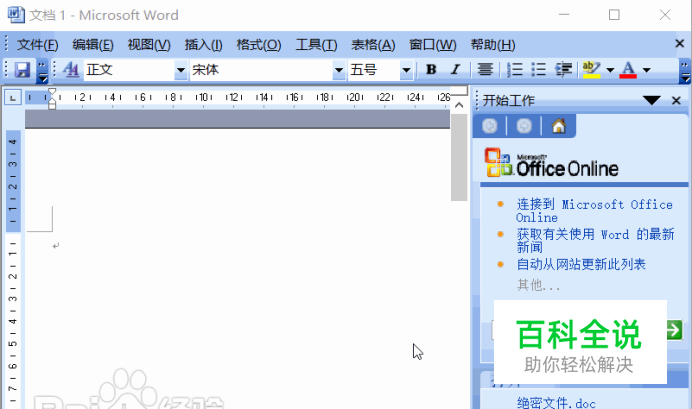This screenshot has width=692, height=409.
Task: Click 自动从网站更新此列表 link
Action: pos(581,264)
